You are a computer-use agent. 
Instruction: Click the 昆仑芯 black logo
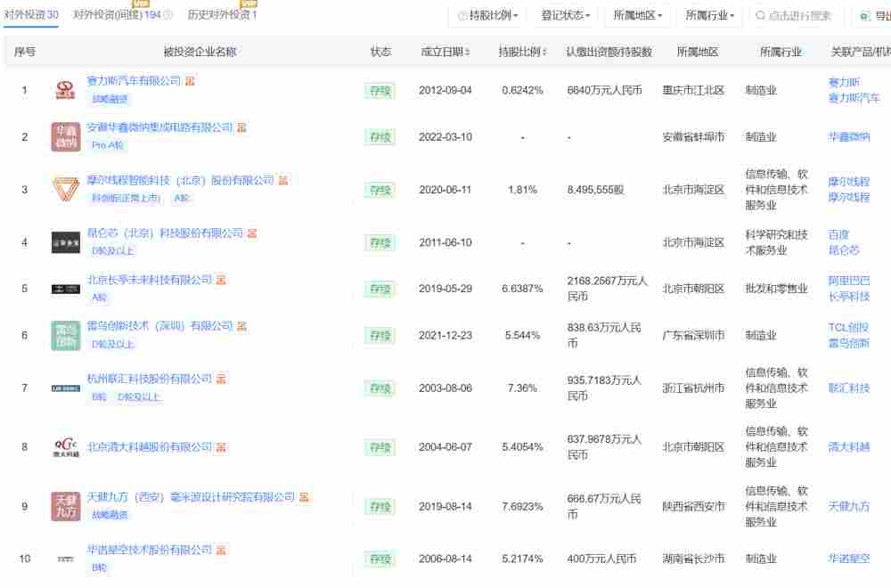coord(64,242)
